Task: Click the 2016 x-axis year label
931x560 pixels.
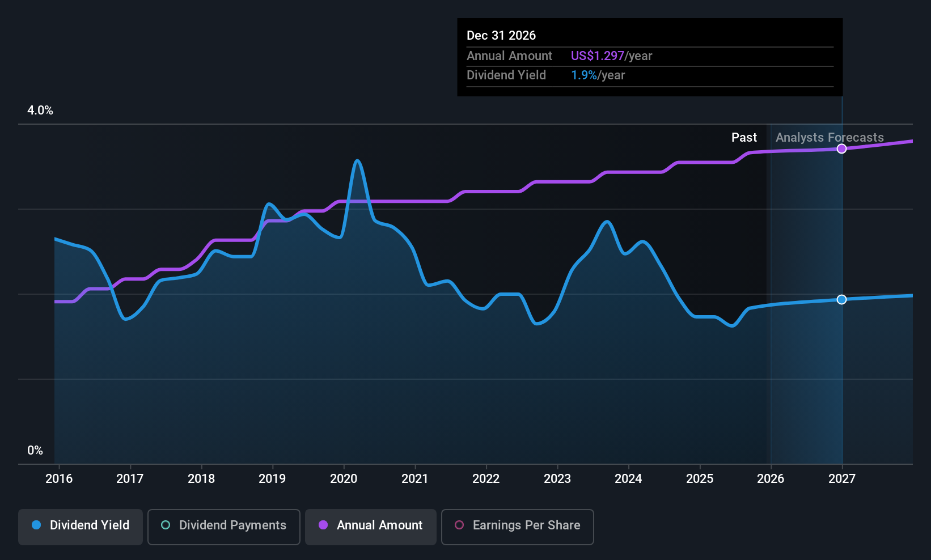Action: pos(59,479)
